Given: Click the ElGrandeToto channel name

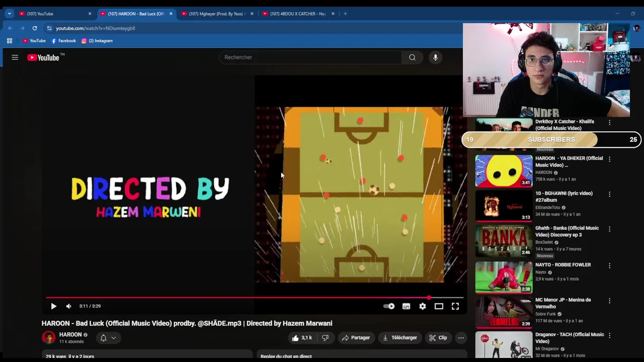Looking at the screenshot, I should [547, 208].
